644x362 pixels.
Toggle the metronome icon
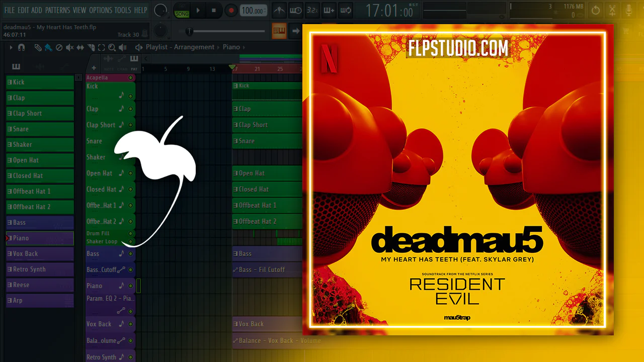279,10
